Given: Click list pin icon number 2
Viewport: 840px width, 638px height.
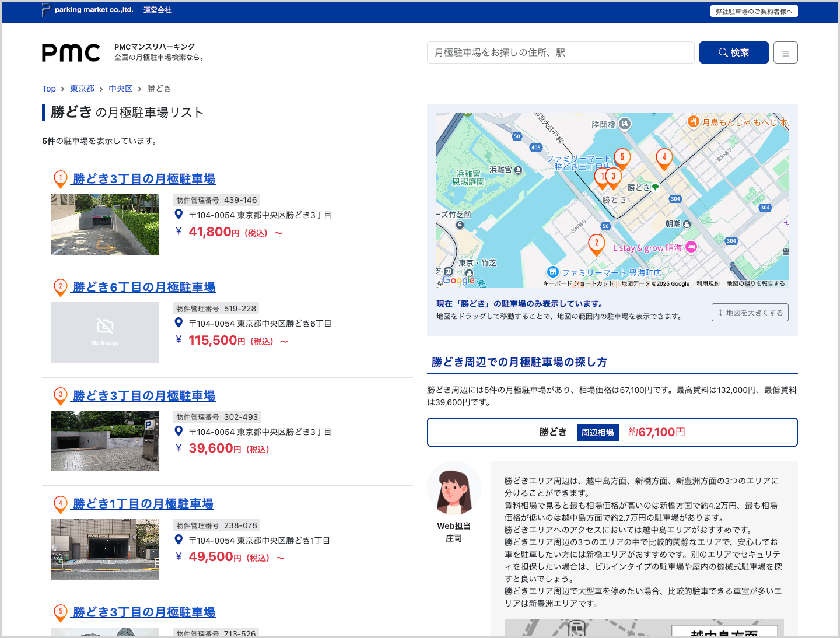Looking at the screenshot, I should pos(61,288).
